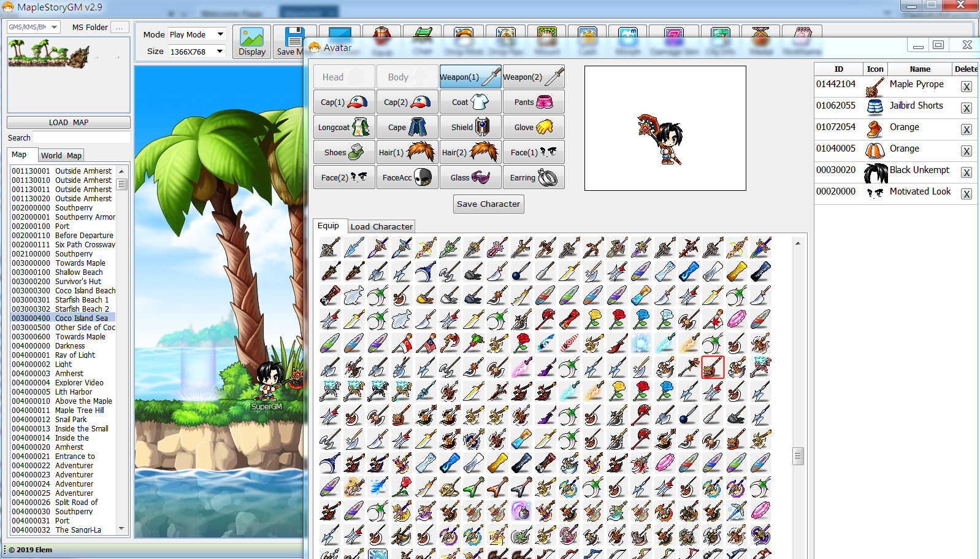Select map 002000111 Six Path Crossway
Viewport: 980px width, 559px height.
pyautogui.click(x=63, y=244)
